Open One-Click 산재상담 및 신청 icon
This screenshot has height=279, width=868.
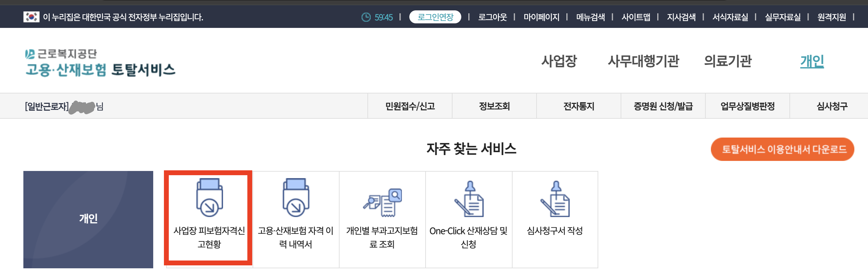point(469,199)
